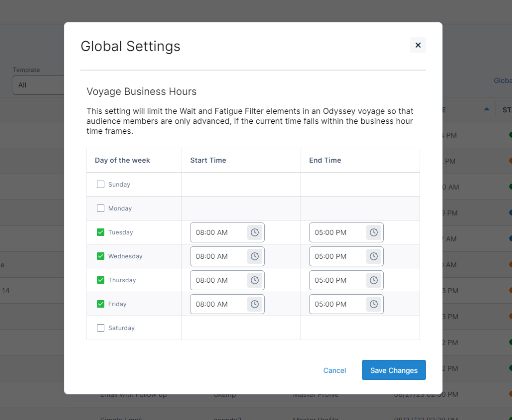
Task: Click the Cancel link
Action: point(334,370)
